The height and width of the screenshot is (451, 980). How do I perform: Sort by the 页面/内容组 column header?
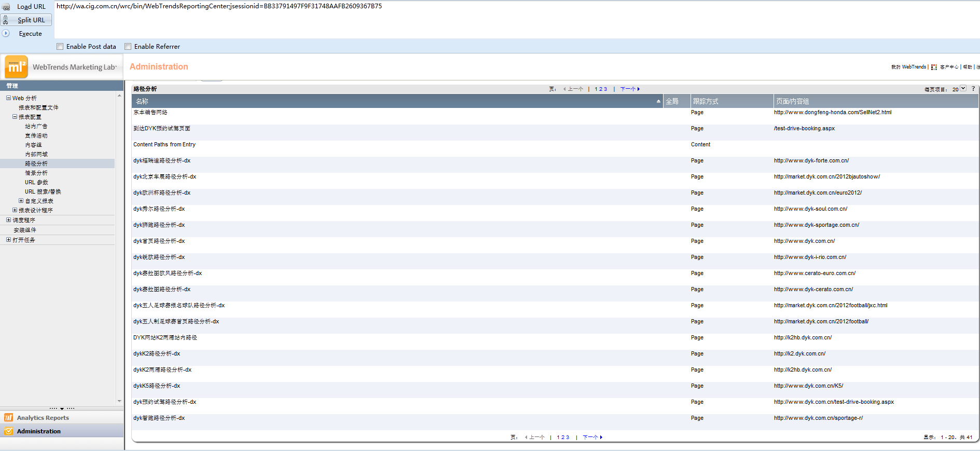coord(876,101)
